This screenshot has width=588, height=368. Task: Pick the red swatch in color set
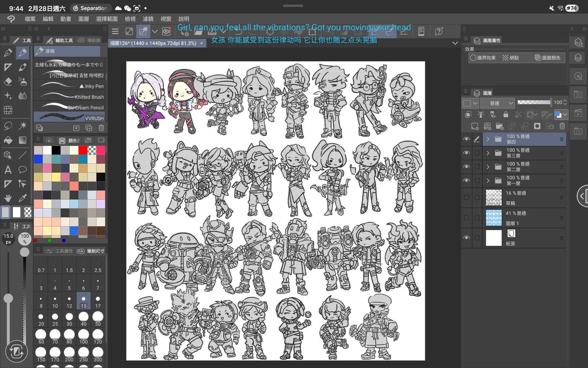click(82, 150)
